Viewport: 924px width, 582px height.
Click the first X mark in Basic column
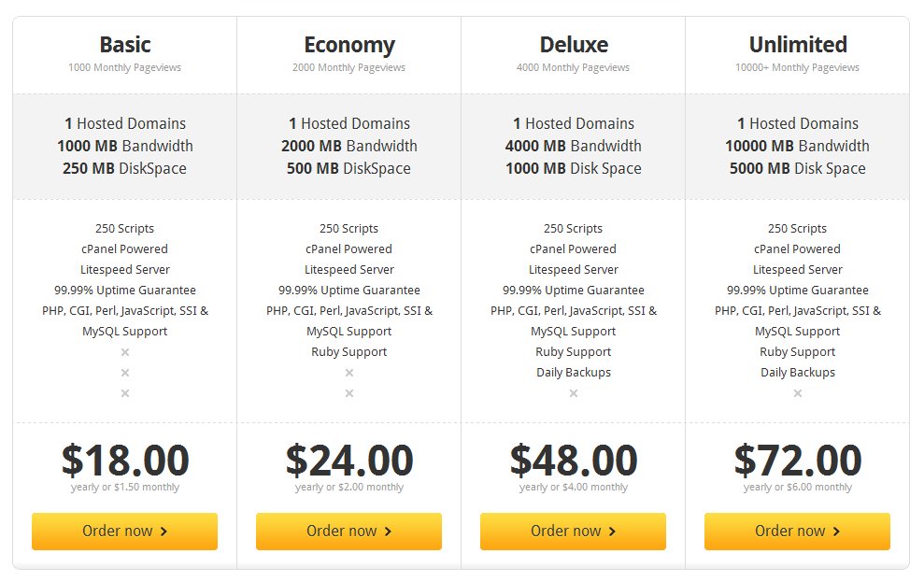click(x=125, y=352)
